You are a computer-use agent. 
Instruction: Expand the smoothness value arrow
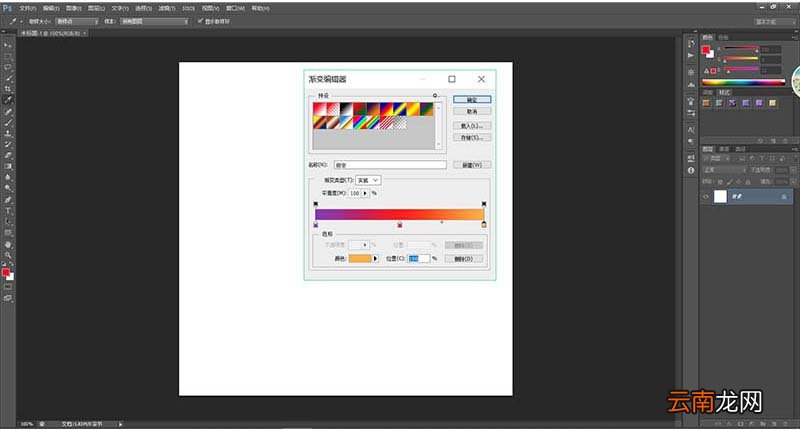tap(365, 193)
